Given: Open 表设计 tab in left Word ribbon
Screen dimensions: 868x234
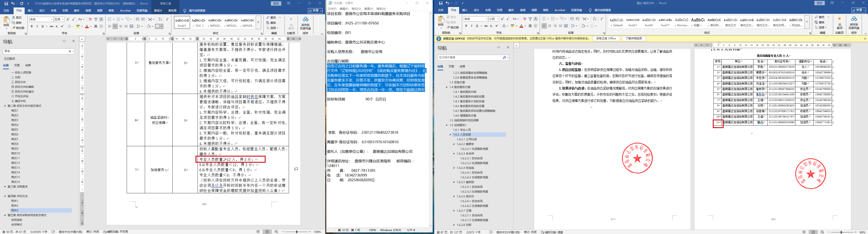Looking at the screenshot, I should tap(158, 11).
